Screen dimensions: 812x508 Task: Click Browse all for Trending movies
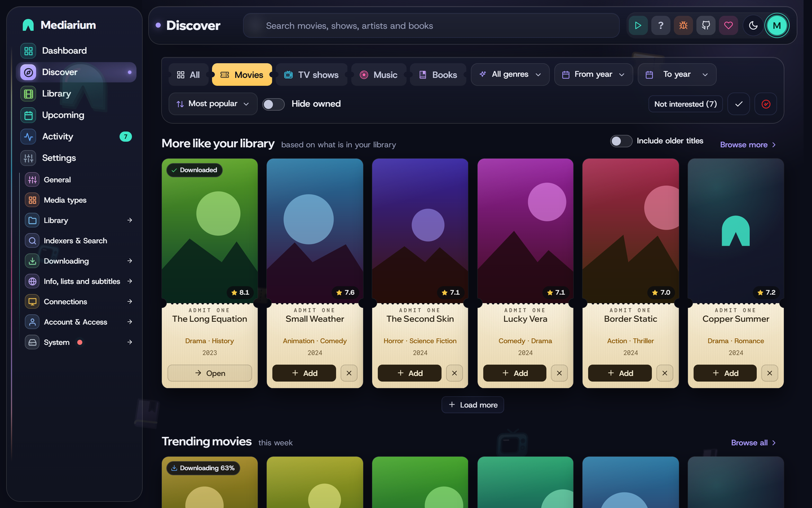tap(754, 443)
